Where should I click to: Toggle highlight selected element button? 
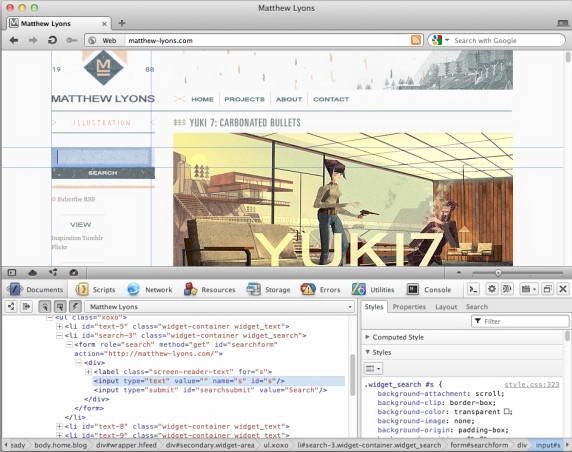(x=60, y=306)
